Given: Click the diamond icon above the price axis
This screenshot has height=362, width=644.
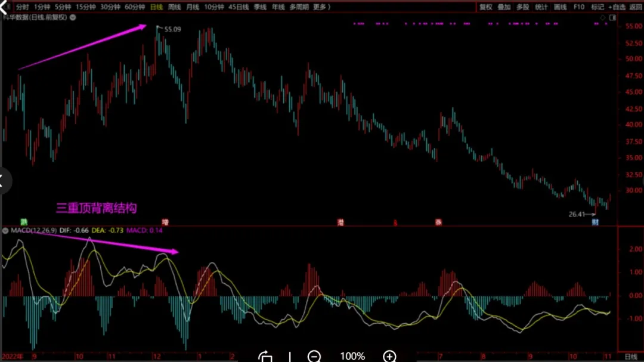Looking at the screenshot, I should (602, 18).
